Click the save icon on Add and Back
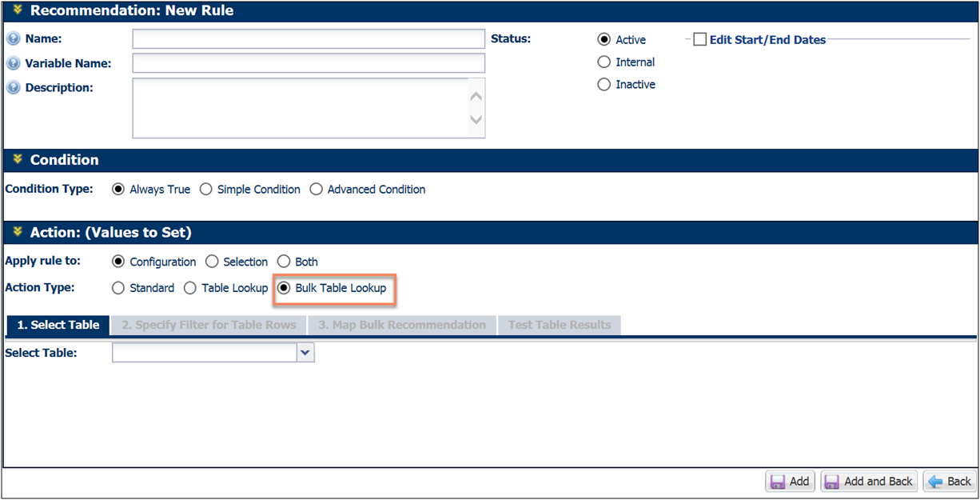This screenshot has height=500, width=980. (x=832, y=481)
